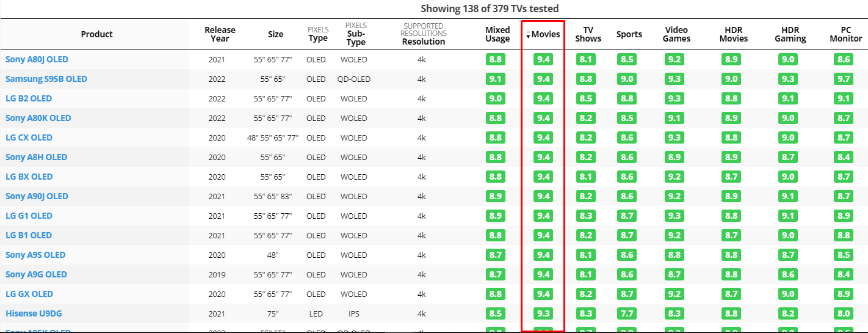Open the Sony A80J OLED link

tap(37, 59)
